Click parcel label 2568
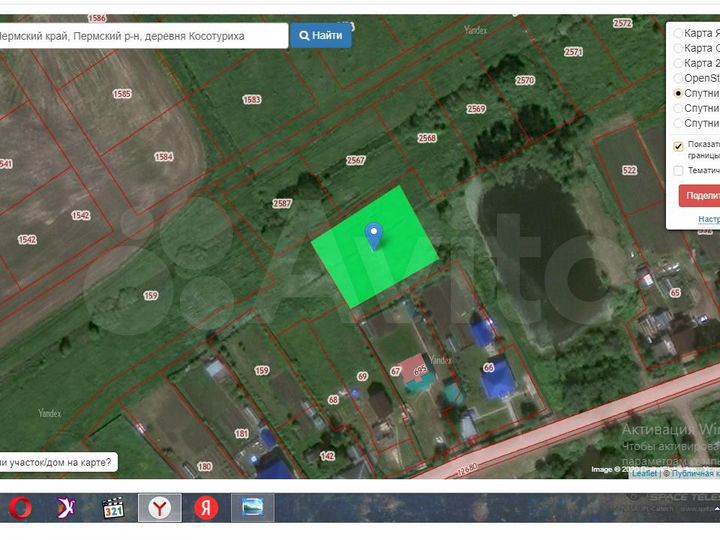720x540 pixels. click(x=427, y=138)
